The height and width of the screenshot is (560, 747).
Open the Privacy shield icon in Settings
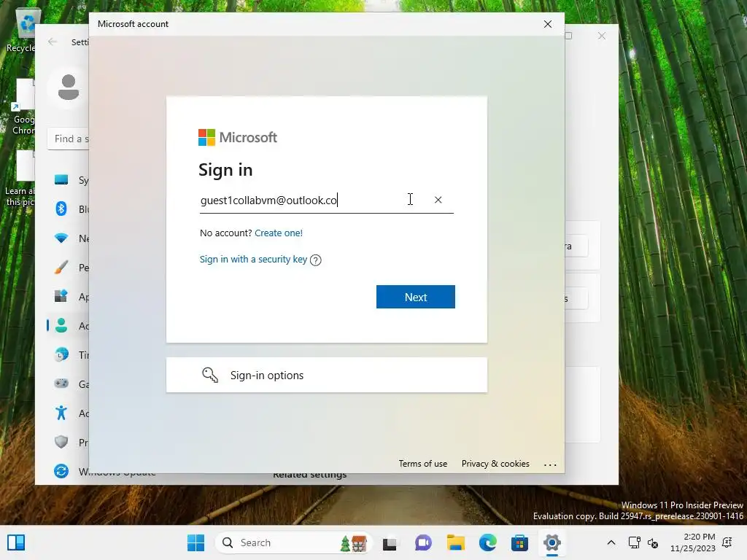tap(61, 442)
